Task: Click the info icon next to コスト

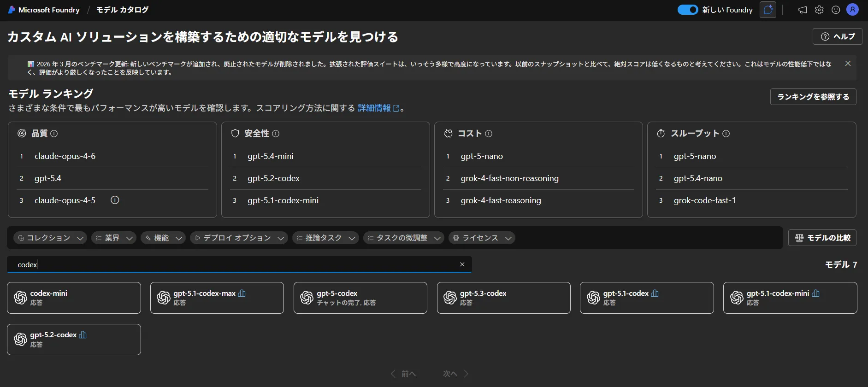Action: [x=489, y=134]
